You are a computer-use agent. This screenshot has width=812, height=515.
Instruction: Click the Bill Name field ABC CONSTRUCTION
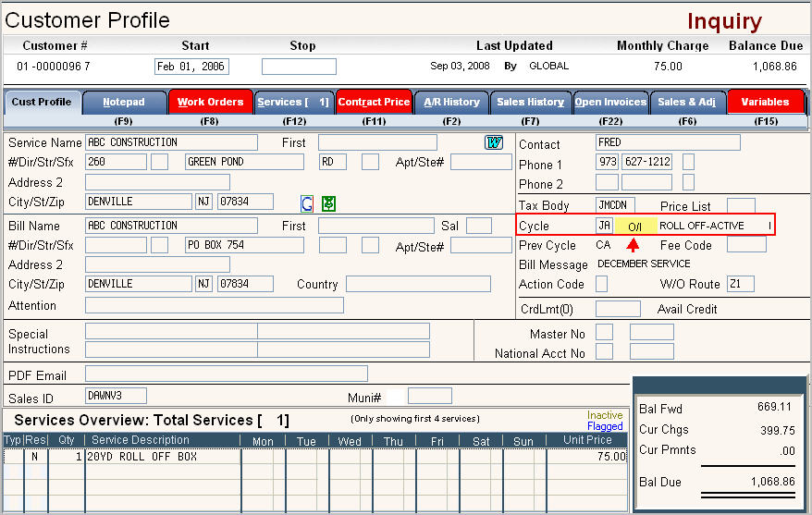pos(171,226)
